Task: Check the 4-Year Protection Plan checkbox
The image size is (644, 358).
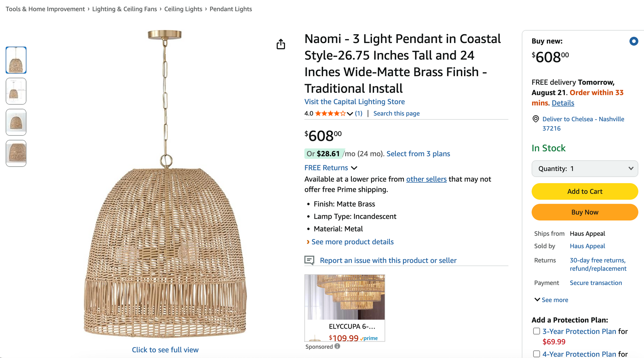Action: click(x=536, y=354)
